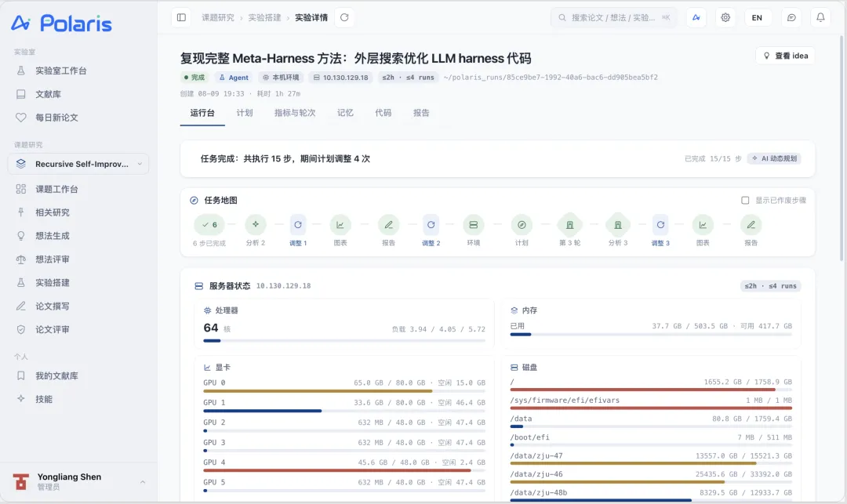Click the ~/polaris_runs directory path
Image resolution: width=847 pixels, height=504 pixels.
551,78
